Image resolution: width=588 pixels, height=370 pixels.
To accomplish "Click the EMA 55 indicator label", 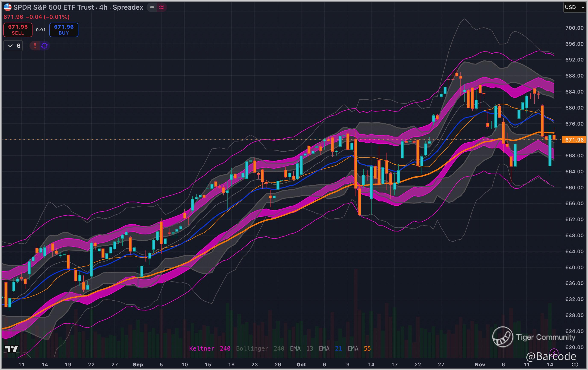I will pos(359,348).
